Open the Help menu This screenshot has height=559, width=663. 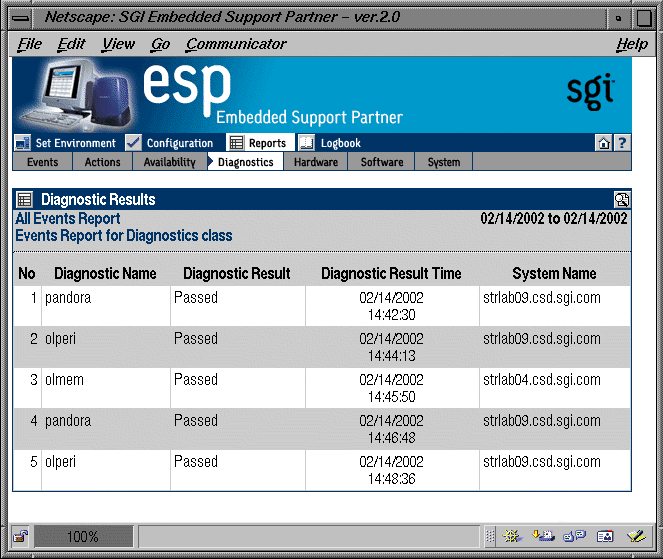pos(632,44)
